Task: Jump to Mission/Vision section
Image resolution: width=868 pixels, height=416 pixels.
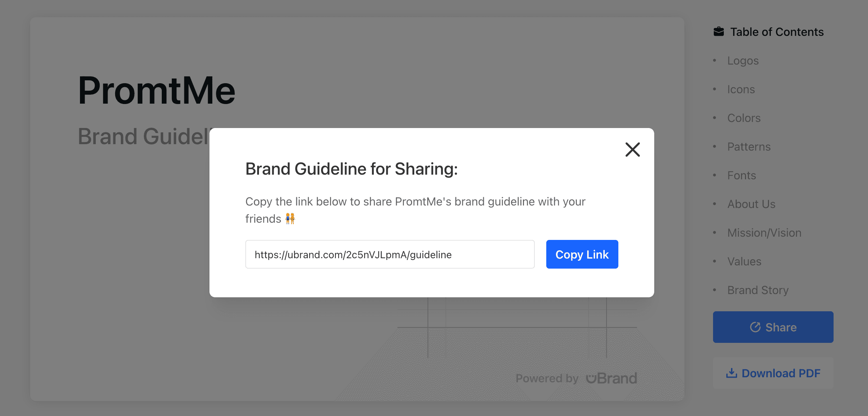Action: [x=764, y=233]
